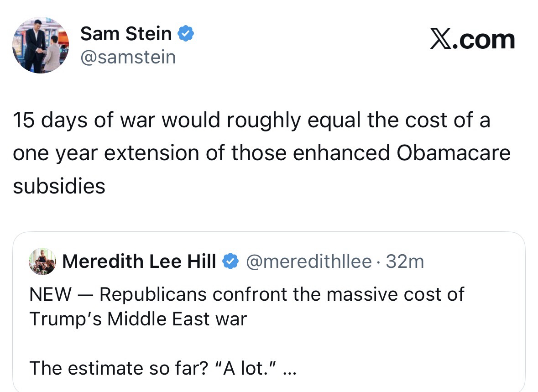Click the @meredithllee handle
This screenshot has height=392, width=538.
pyautogui.click(x=308, y=262)
